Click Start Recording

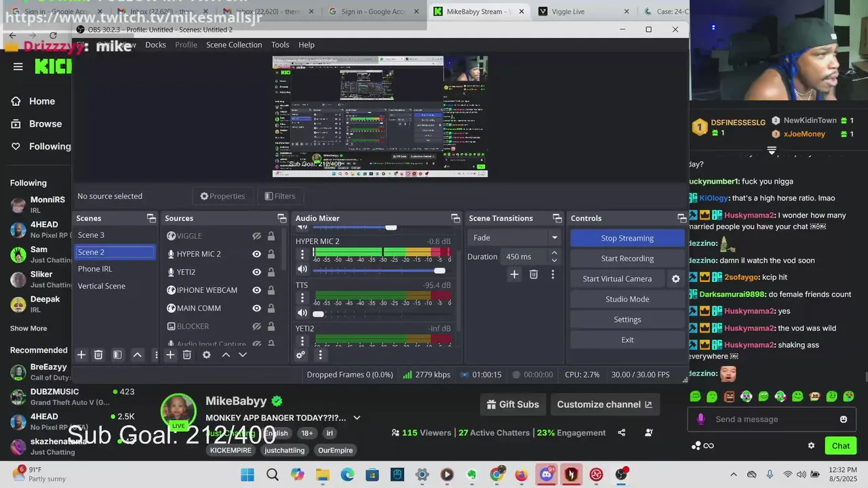tap(627, 258)
